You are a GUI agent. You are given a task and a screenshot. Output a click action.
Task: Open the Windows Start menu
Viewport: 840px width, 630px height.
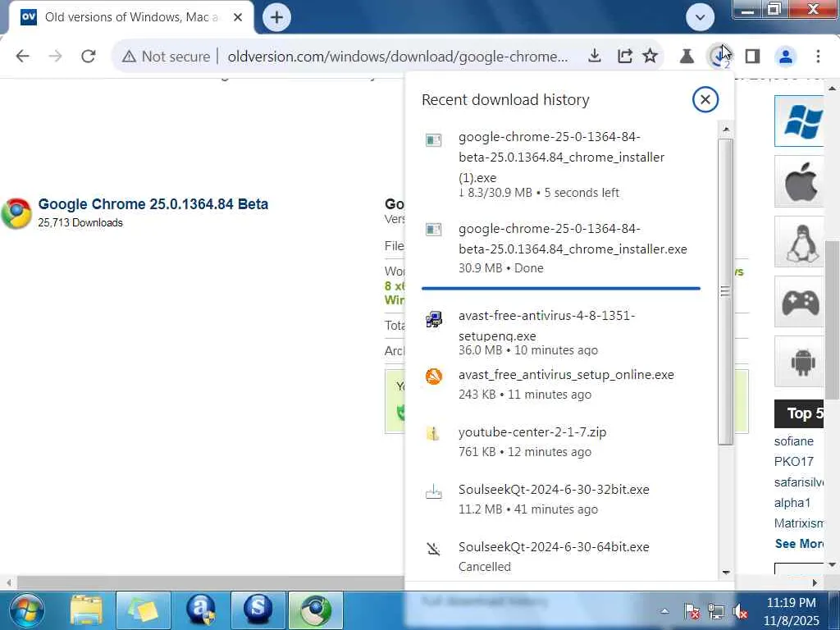tap(27, 610)
